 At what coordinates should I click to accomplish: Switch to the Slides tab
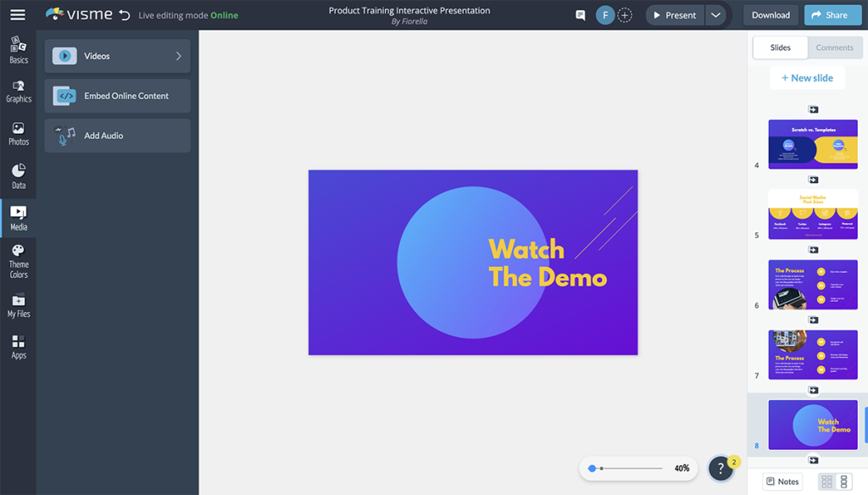[x=779, y=47]
